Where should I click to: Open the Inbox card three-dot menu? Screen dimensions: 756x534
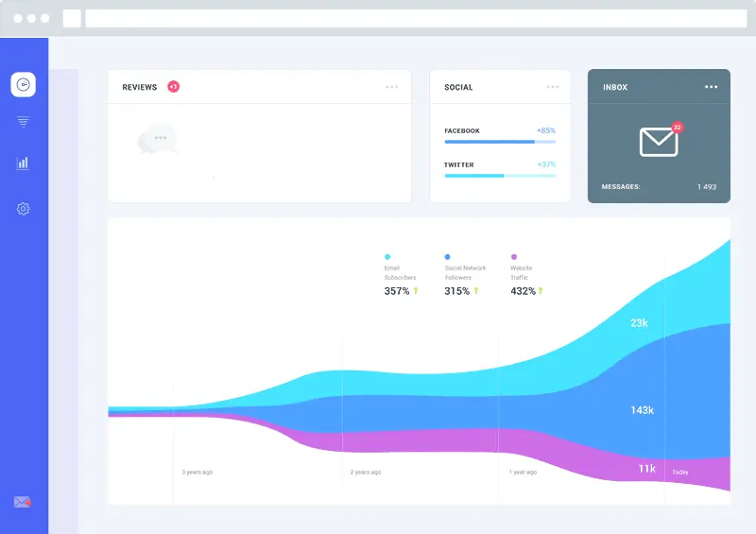pyautogui.click(x=712, y=87)
